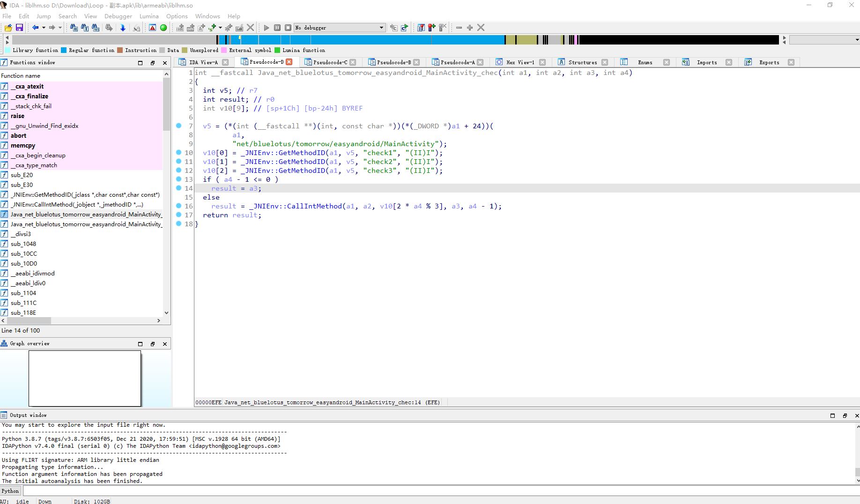The width and height of the screenshot is (860, 504).
Task: Click the gray X delete toolbar icon
Action: pos(251,28)
